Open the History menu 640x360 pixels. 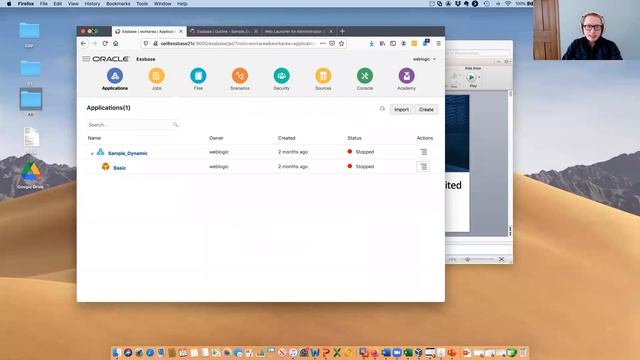tap(92, 4)
